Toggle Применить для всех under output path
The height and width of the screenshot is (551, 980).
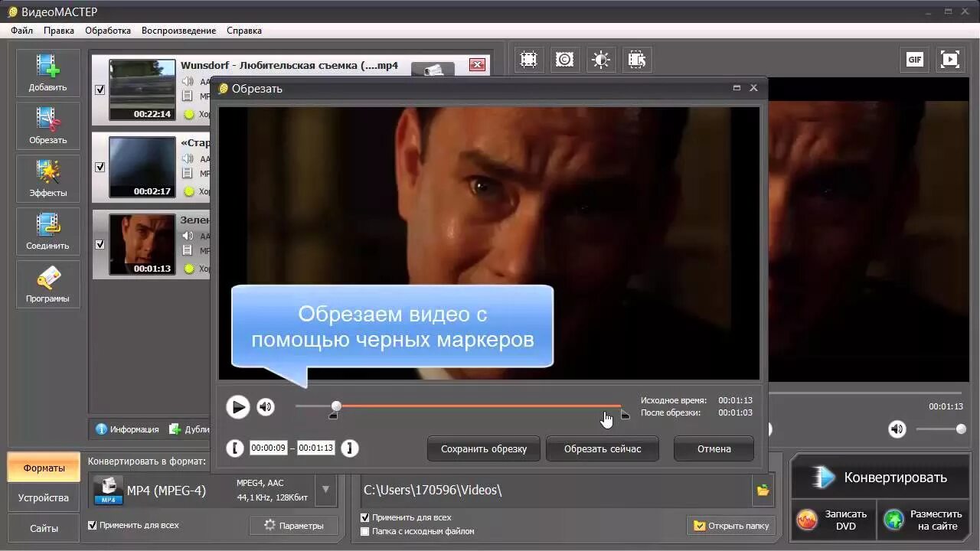click(365, 517)
